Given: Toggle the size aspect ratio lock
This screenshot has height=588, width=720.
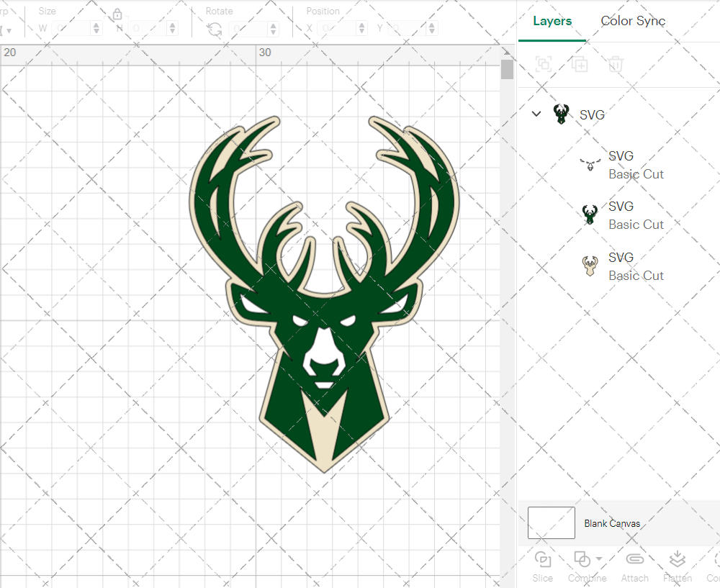Looking at the screenshot, I should pos(117,14).
